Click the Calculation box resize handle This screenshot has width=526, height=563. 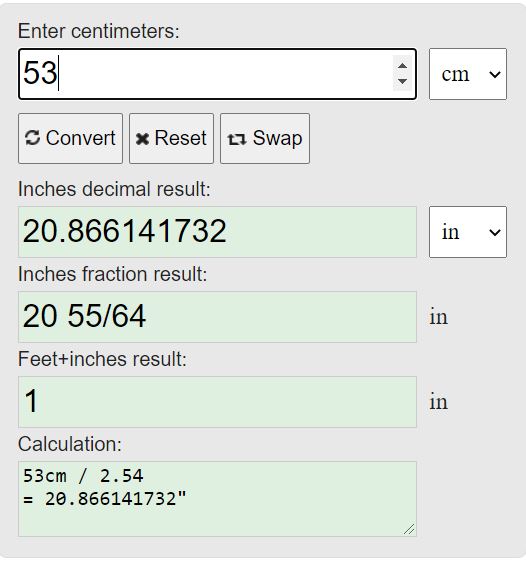pyautogui.click(x=409, y=530)
